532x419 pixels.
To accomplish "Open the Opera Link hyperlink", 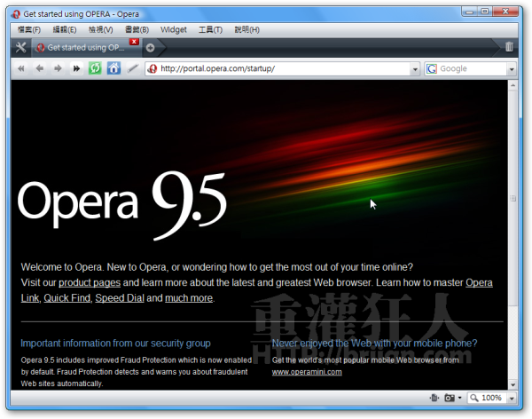I will tap(479, 282).
